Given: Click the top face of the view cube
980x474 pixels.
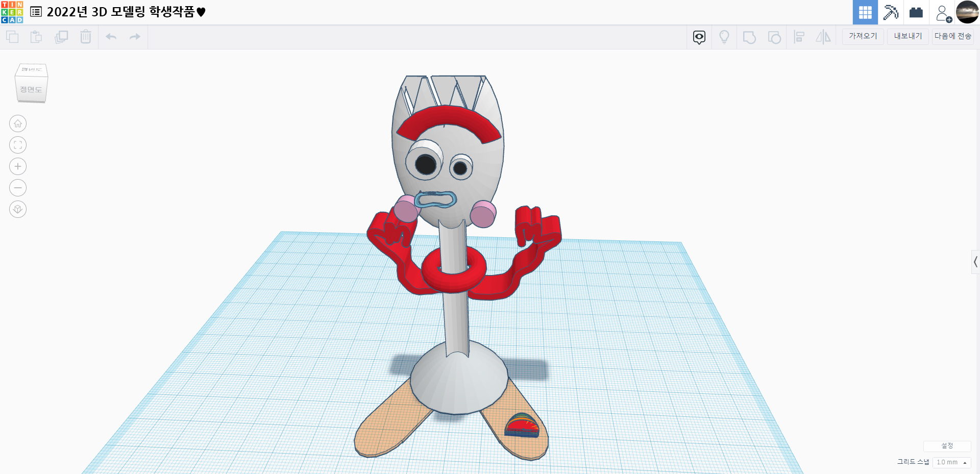Looking at the screenshot, I should point(32,70).
